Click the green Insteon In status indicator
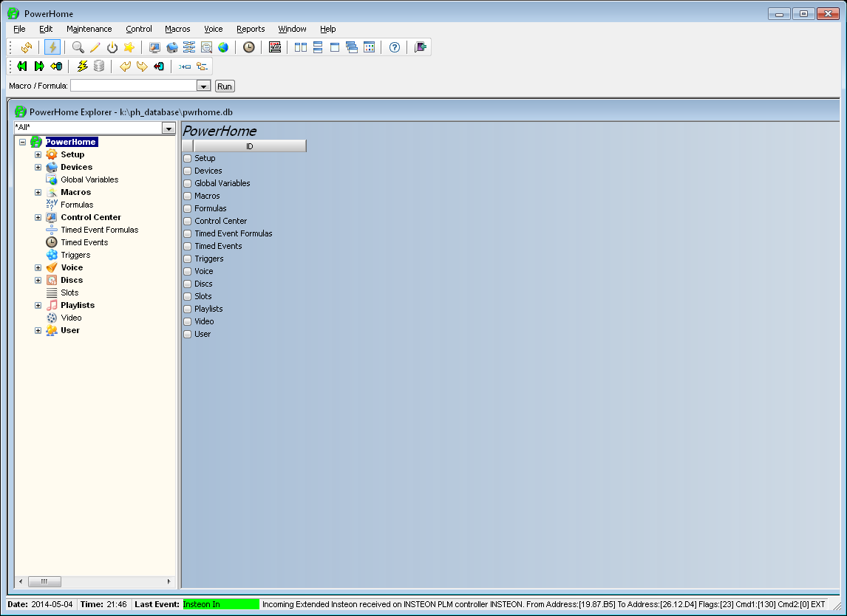Viewport: 847px width, 616px height. pyautogui.click(x=221, y=604)
